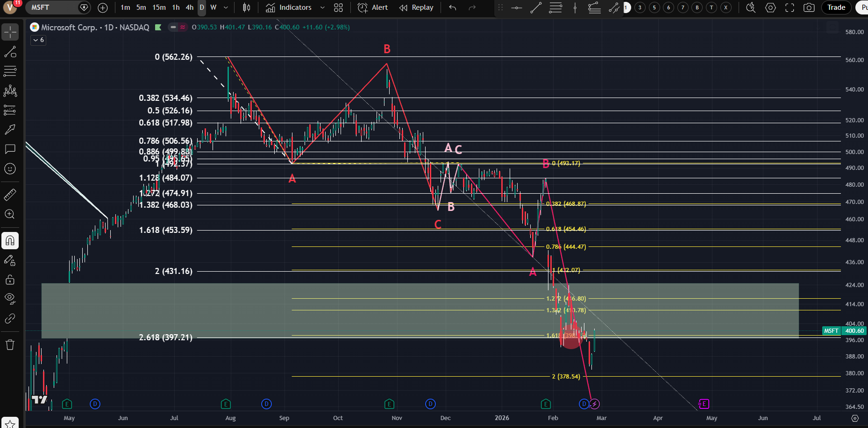Click the MSFT symbol search field
The height and width of the screenshot is (428, 868).
tap(51, 7)
